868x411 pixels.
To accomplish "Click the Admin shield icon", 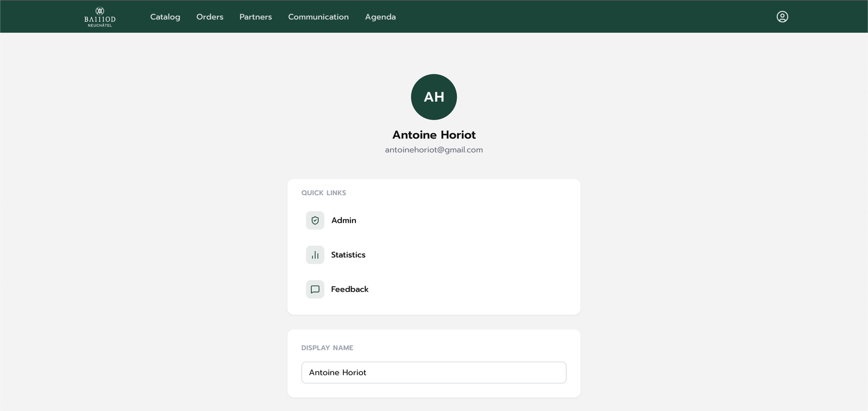I will click(x=315, y=221).
